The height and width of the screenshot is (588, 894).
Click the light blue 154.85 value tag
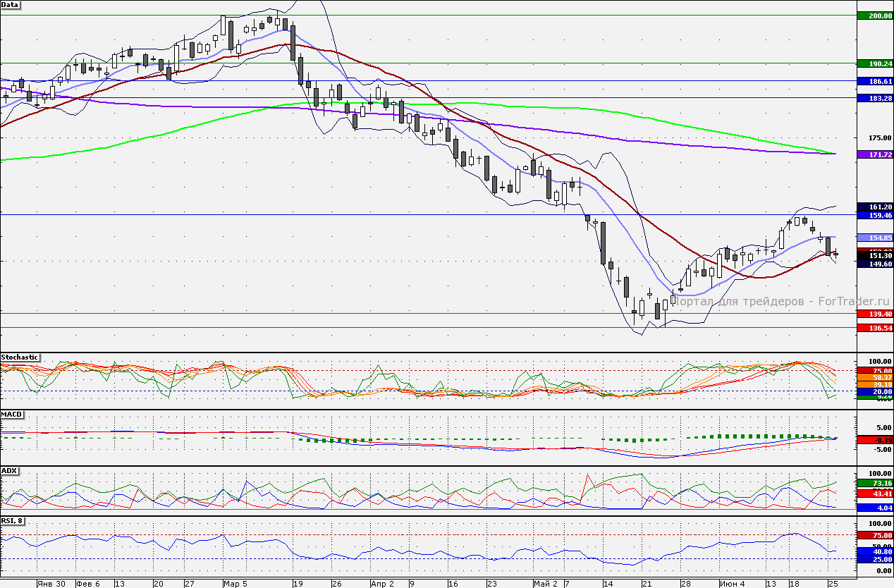pyautogui.click(x=874, y=238)
